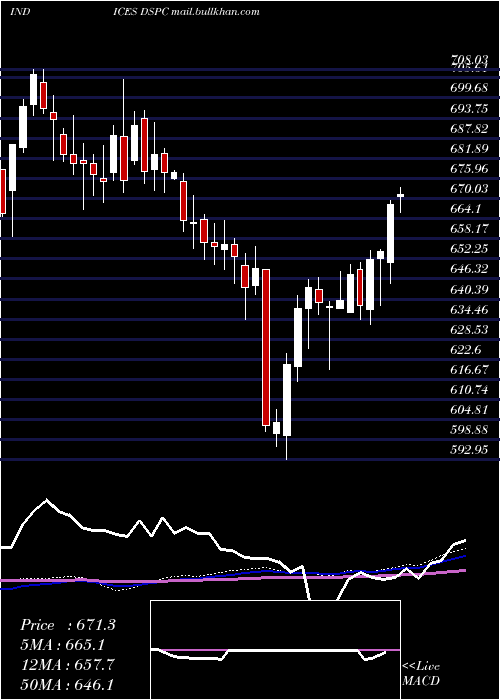Image resolution: width=500 pixels, height=700 pixels.
Task: Click the 616.67 price level label
Action: 469,370
